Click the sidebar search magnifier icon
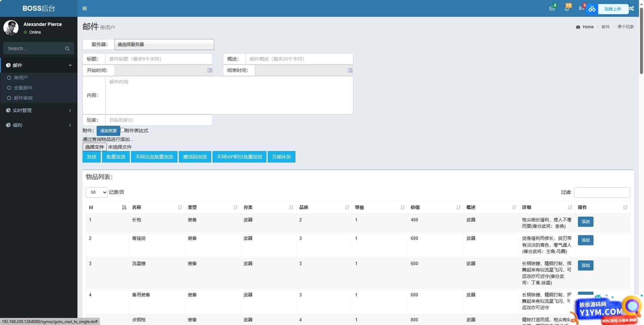 (x=67, y=48)
